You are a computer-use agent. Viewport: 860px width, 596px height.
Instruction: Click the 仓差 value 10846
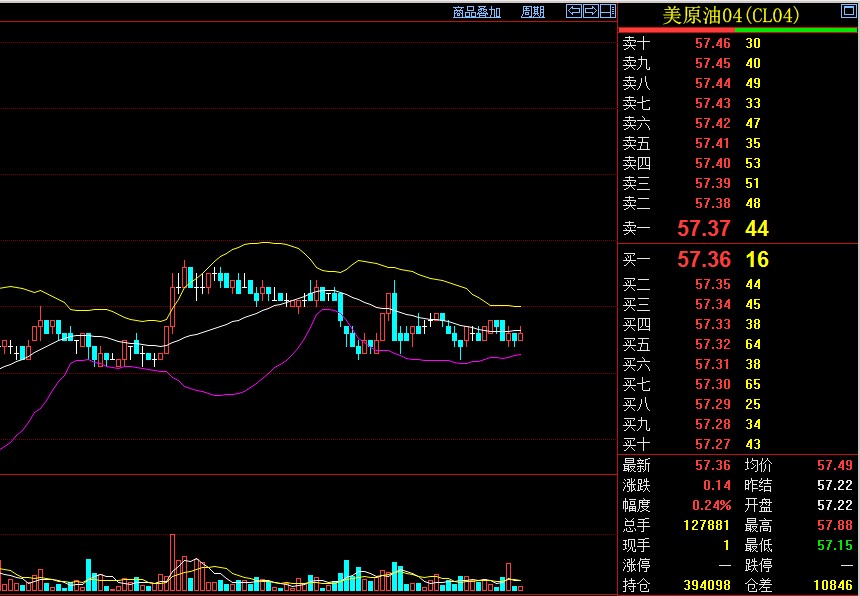coord(833,586)
